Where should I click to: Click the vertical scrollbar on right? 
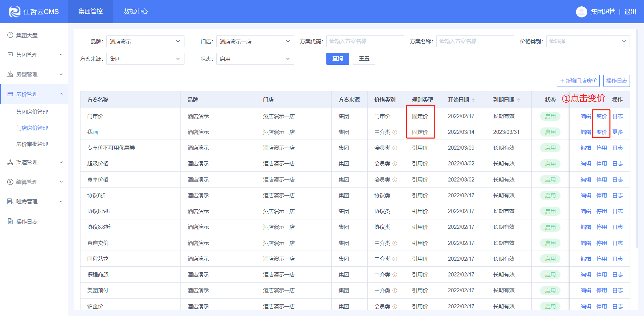point(637,139)
